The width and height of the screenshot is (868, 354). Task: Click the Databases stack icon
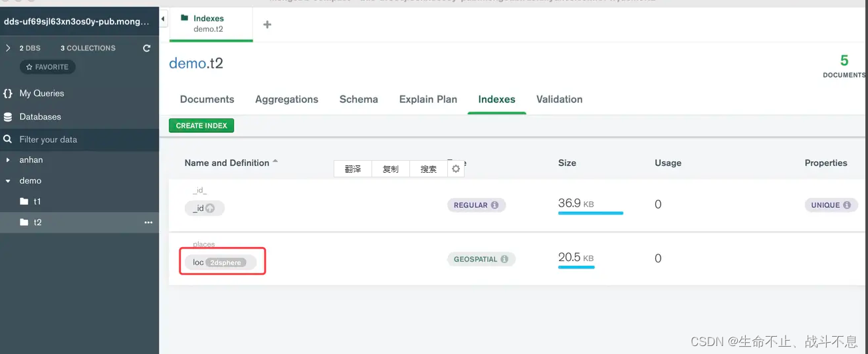[x=8, y=116]
